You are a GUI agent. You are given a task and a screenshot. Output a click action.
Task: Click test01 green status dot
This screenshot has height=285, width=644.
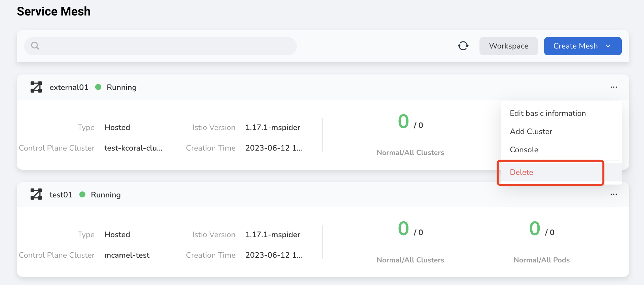(82, 194)
